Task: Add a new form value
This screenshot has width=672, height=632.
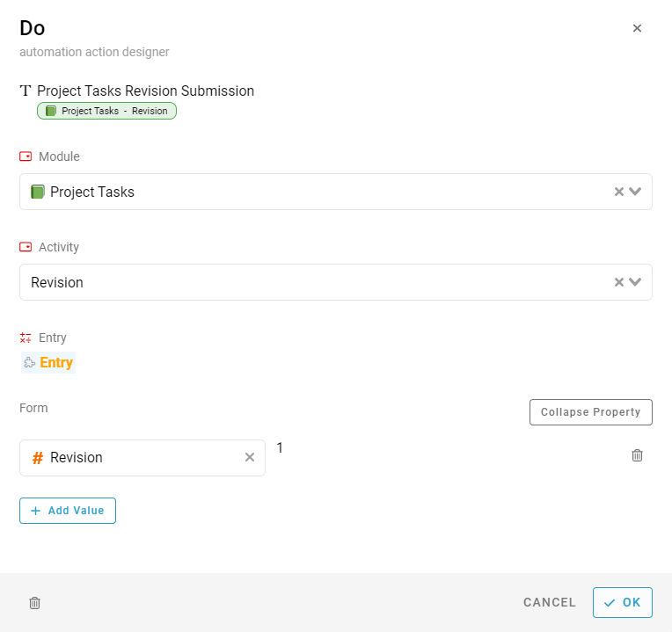Action: (68, 511)
